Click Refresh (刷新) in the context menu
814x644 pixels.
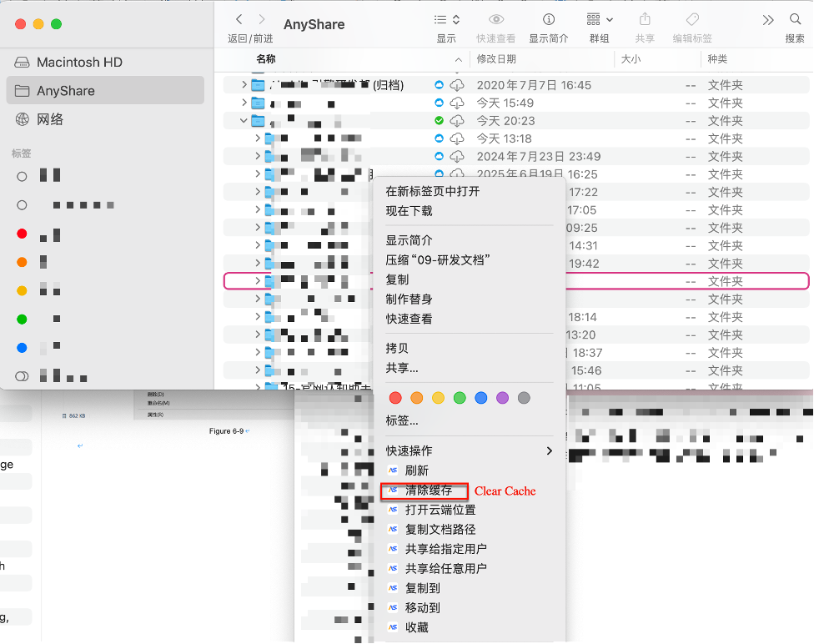[x=417, y=470]
